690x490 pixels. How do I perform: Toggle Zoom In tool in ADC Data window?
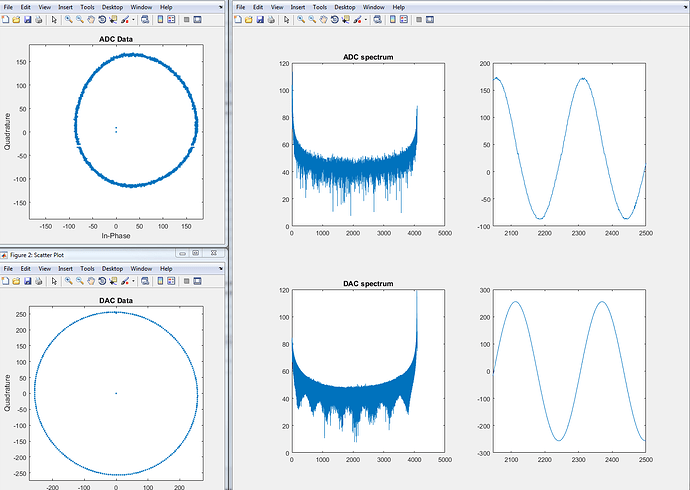point(69,20)
